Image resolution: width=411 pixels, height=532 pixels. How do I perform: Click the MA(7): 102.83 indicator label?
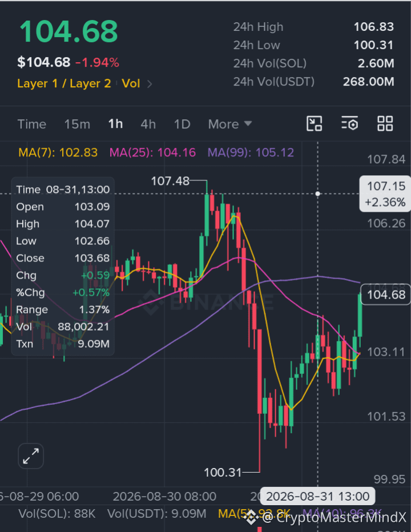[58, 152]
